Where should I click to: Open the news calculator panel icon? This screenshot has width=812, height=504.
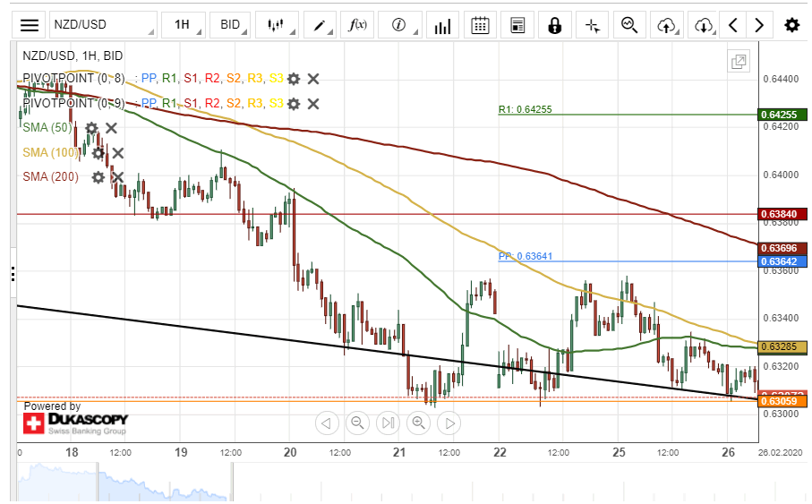tap(517, 25)
